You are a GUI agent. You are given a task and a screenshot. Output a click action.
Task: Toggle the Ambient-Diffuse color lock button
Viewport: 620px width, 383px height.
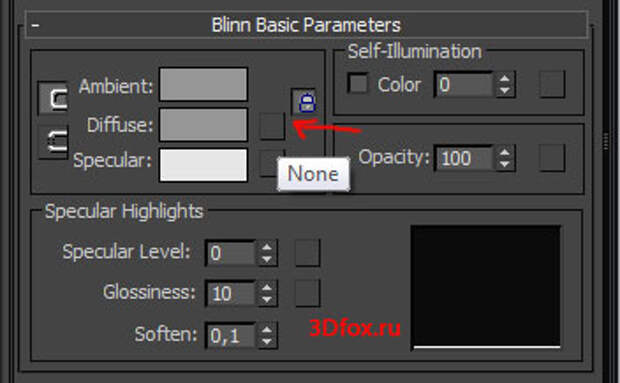click(53, 98)
